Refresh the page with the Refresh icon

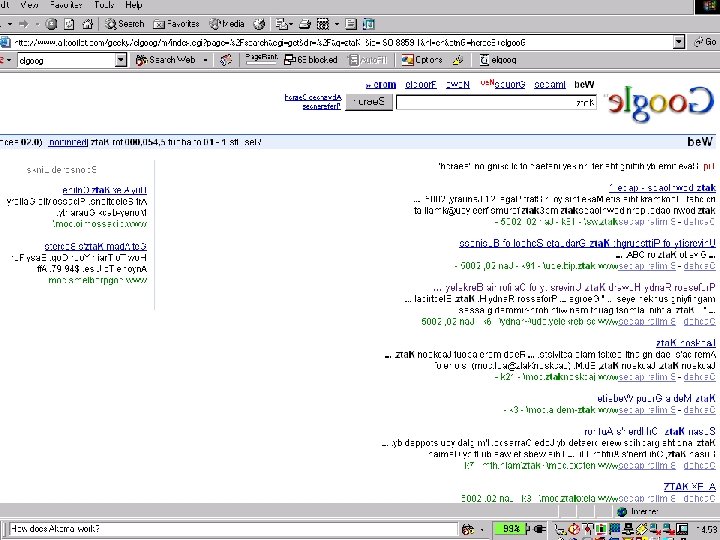pos(69,24)
